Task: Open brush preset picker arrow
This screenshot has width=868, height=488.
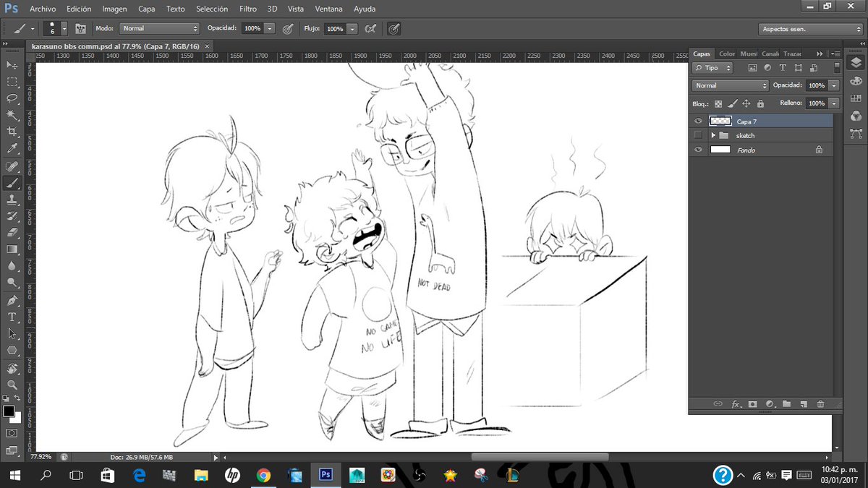Action: [x=64, y=29]
